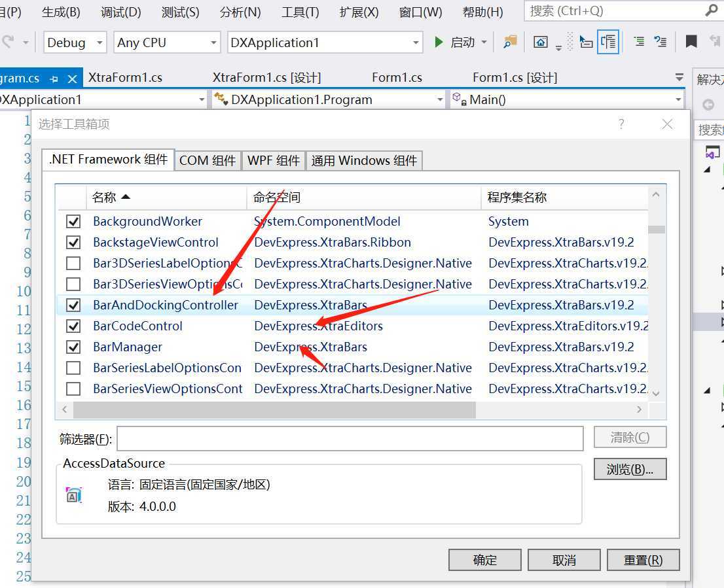Uncheck the BackstageViewControl checkbox

tap(73, 243)
